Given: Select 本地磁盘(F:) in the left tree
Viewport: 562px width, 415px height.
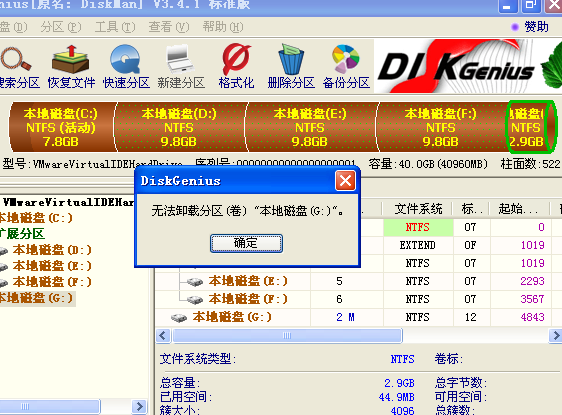Looking at the screenshot, I should pos(52,282).
